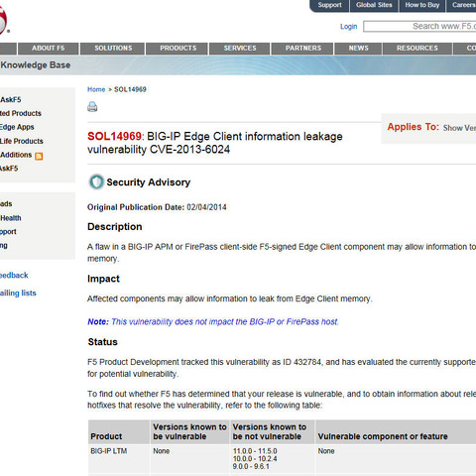Open the SERVICES menu

tap(240, 49)
